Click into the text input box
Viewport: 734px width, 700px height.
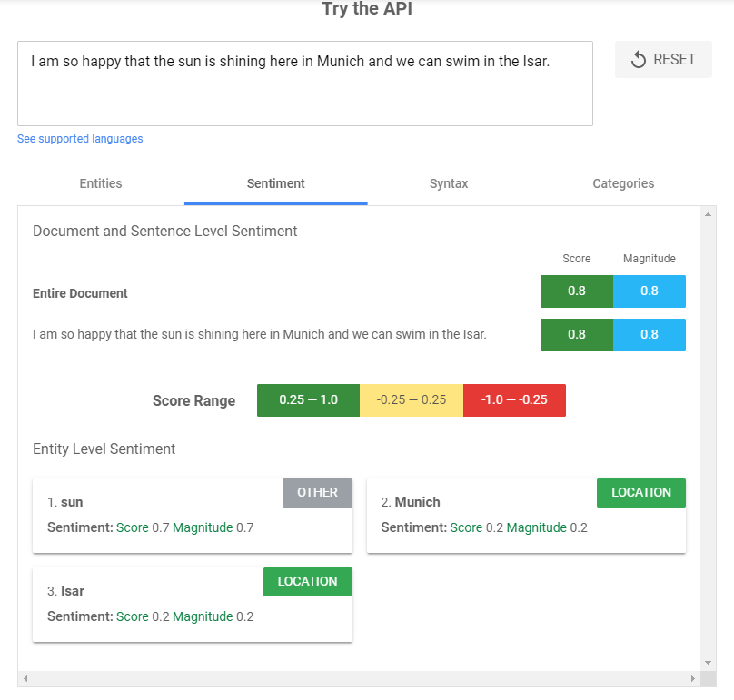tap(304, 84)
